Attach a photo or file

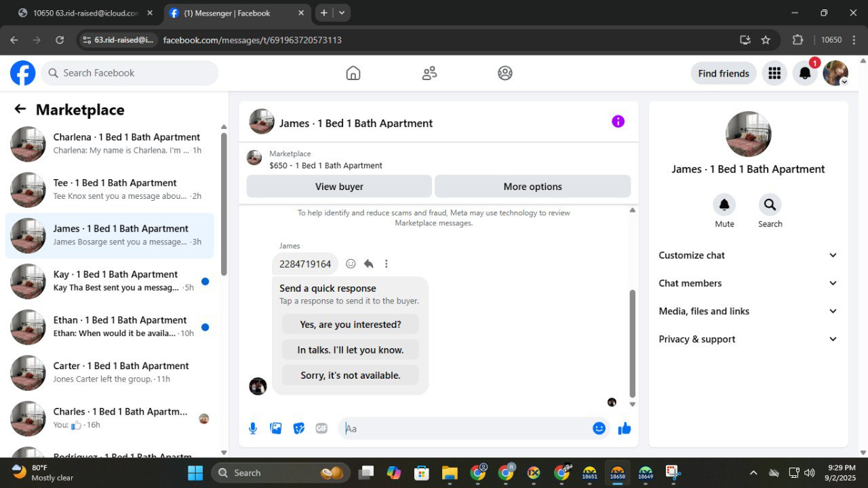pyautogui.click(x=276, y=428)
